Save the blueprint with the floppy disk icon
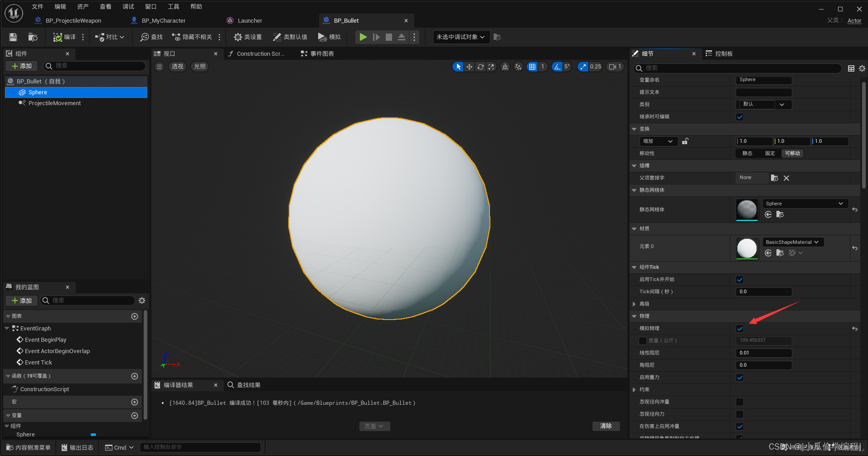This screenshot has height=456, width=868. click(13, 37)
